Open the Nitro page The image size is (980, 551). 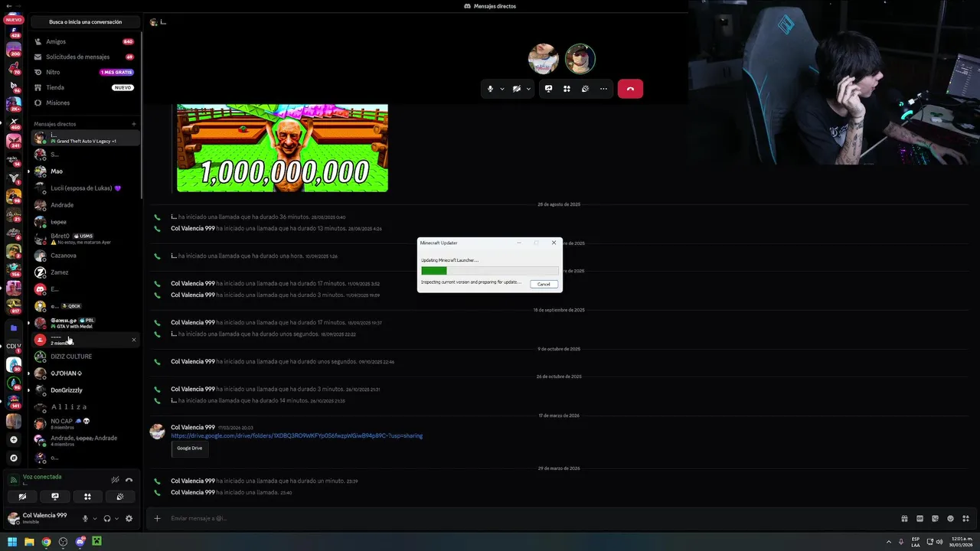click(x=85, y=72)
